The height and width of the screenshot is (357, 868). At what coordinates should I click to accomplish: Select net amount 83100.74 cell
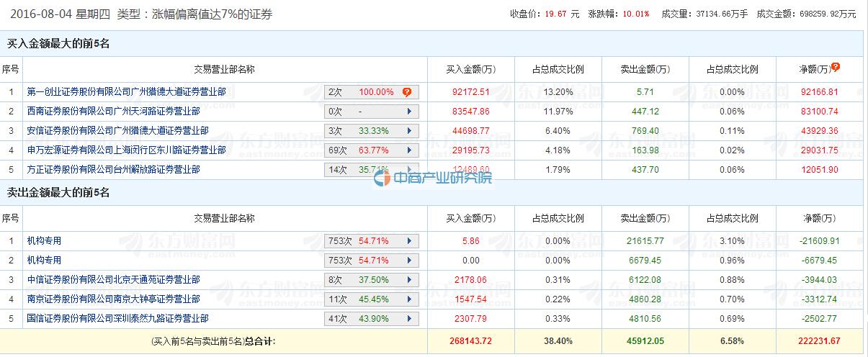point(819,112)
